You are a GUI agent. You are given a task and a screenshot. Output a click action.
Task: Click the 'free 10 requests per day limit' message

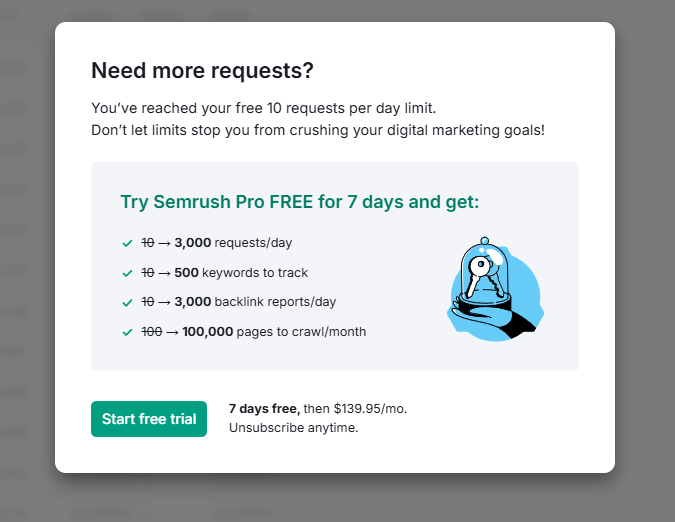coord(264,108)
